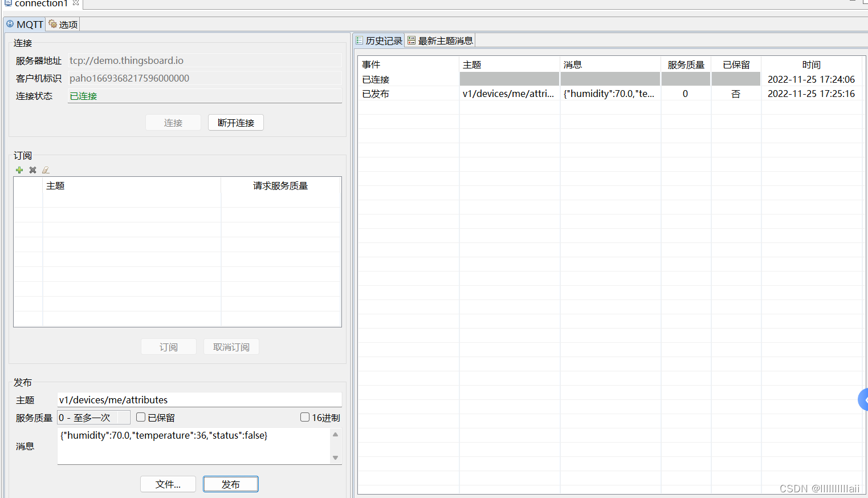Viewport: 868px width, 498px height.
Task: Expand the 0 - 至多一次 selector
Action: click(x=93, y=417)
